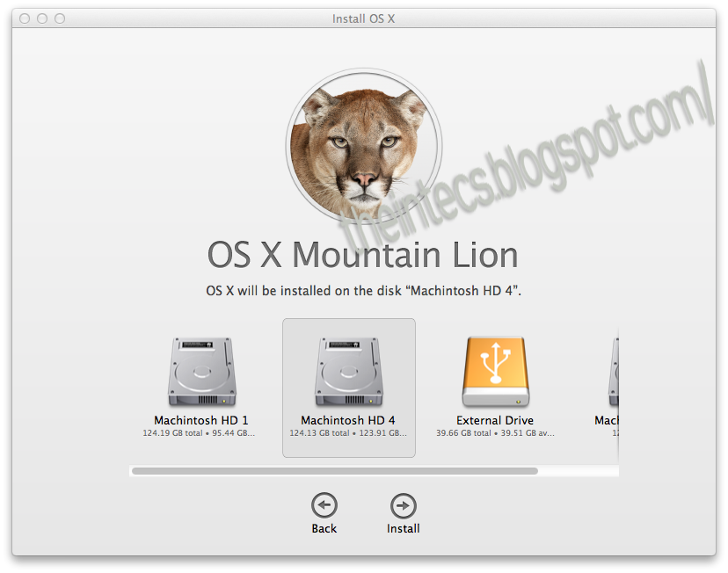The image size is (728, 573).
Task: Zoom the Install OS X window
Action: (60, 18)
